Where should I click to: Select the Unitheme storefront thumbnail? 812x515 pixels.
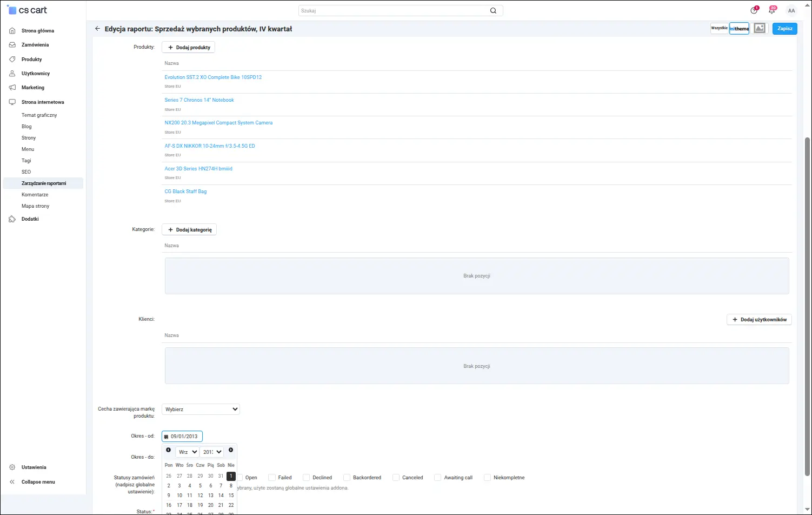(740, 29)
